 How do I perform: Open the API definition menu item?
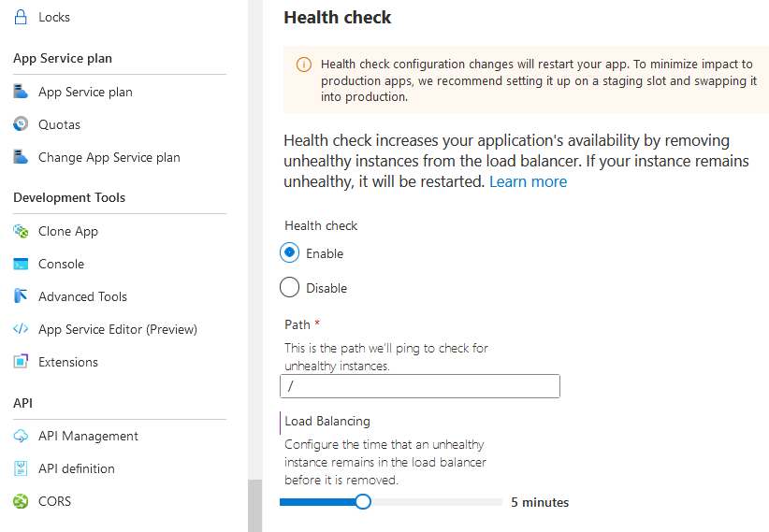pos(76,468)
